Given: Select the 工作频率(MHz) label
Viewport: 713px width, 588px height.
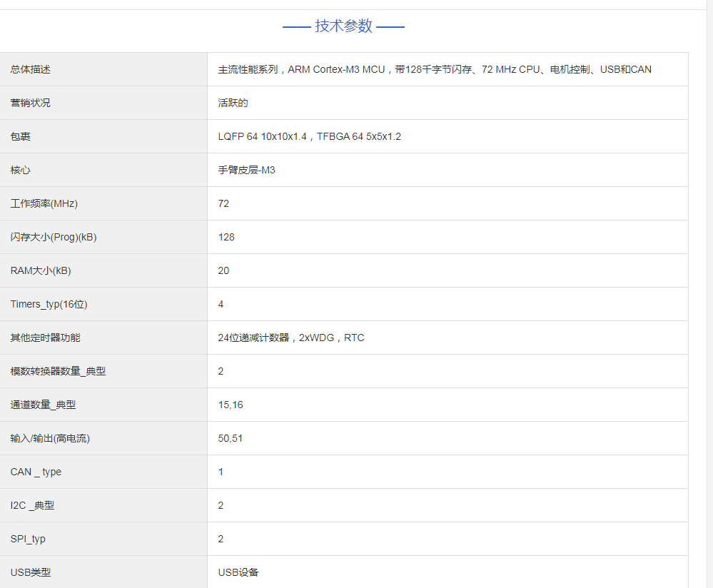Looking at the screenshot, I should 44,204.
